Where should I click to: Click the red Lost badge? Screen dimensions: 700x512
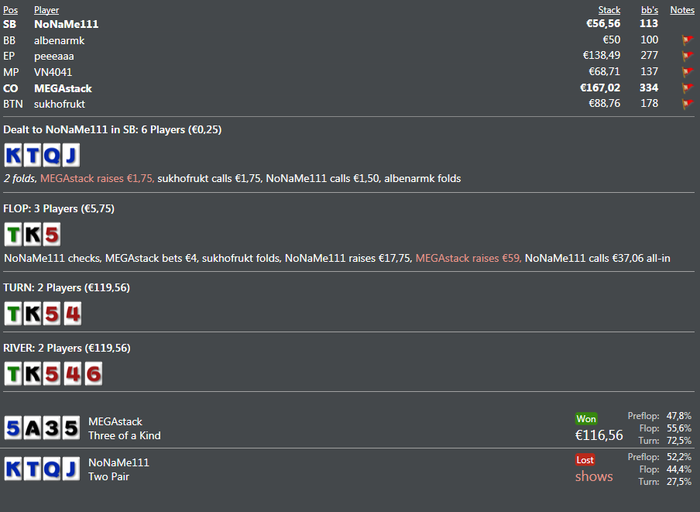[585, 460]
